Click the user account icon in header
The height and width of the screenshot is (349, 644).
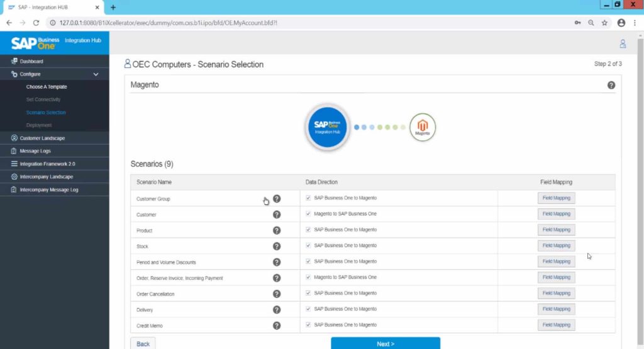coord(623,44)
